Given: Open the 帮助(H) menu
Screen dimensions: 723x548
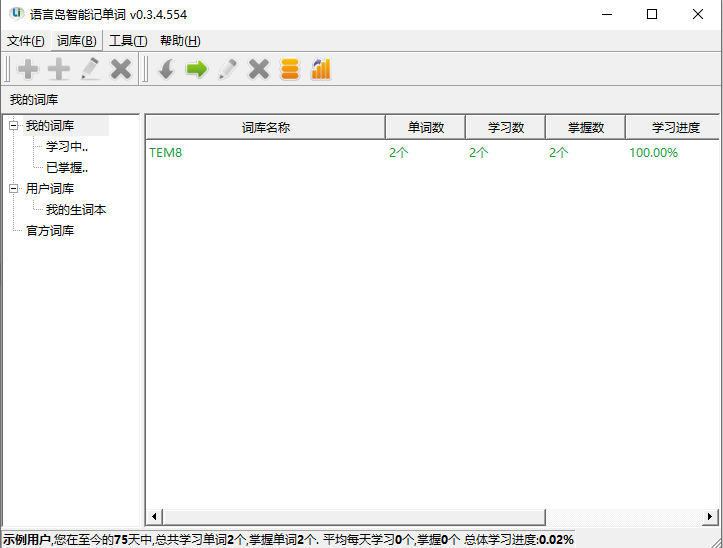Looking at the screenshot, I should pyautogui.click(x=180, y=41).
